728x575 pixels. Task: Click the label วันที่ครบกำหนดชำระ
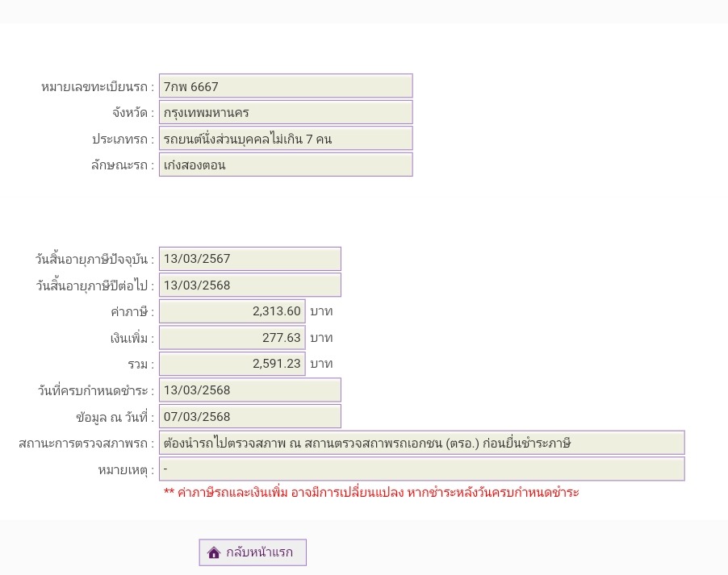pos(96,391)
